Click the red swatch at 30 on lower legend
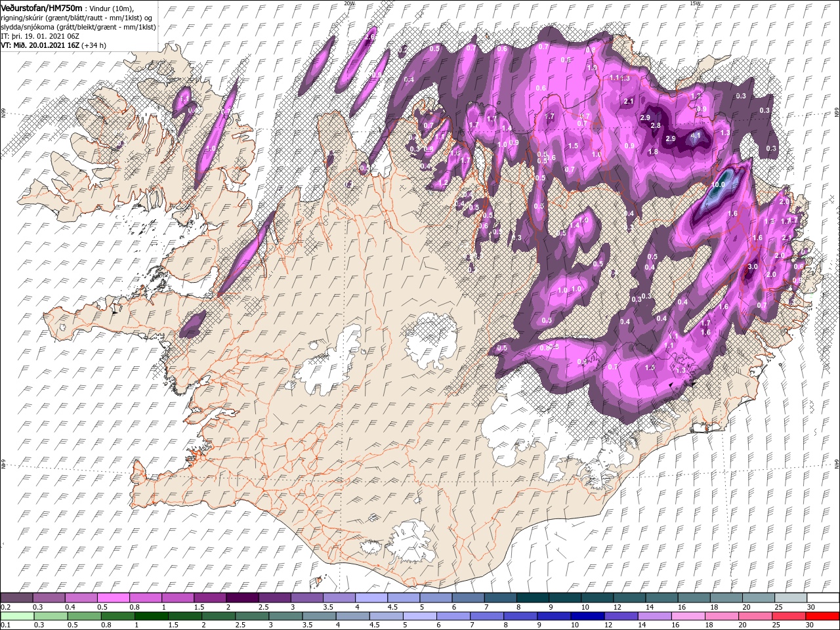840x630 pixels. 823,616
